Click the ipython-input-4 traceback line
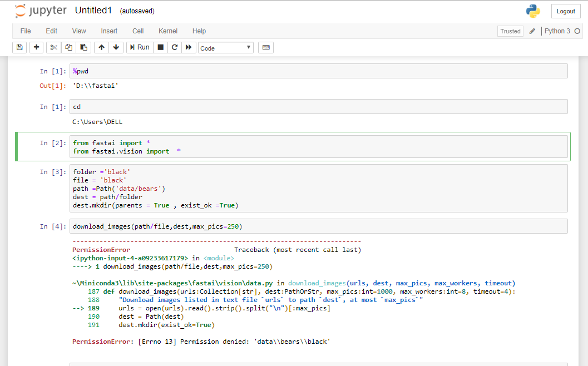Screen dimensions: 588x366 tap(153, 258)
